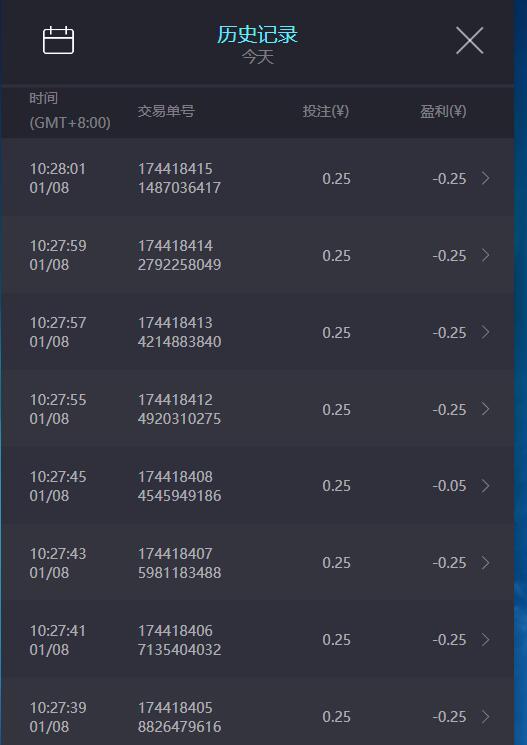Click the 时间 (GMT+8:00) column header
527x745 pixels.
click(x=70, y=111)
